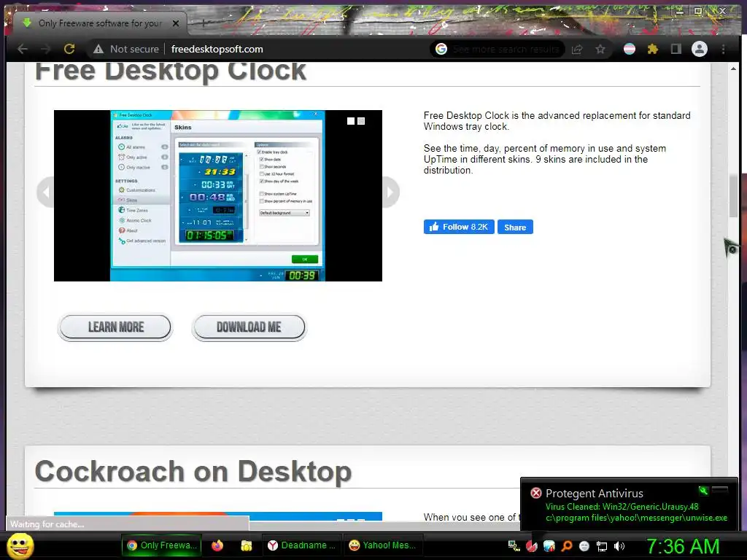Open the Chrome three-dot menu
Image resolution: width=747 pixels, height=560 pixels.
[723, 49]
